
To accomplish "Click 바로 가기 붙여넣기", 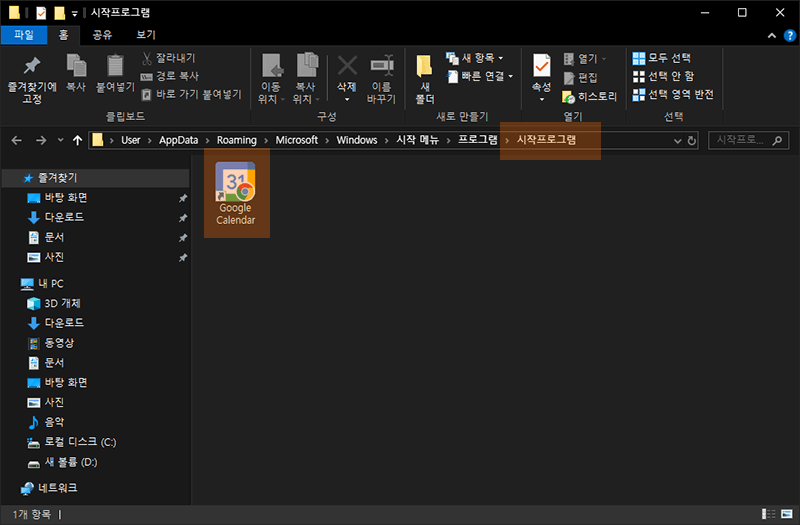I will point(191,94).
